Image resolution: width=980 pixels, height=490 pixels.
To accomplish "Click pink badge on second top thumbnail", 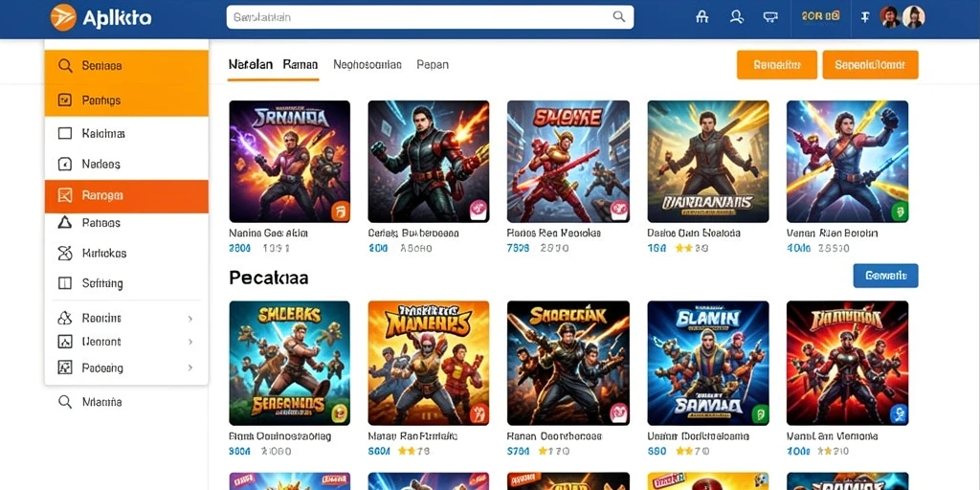I will click(x=479, y=211).
